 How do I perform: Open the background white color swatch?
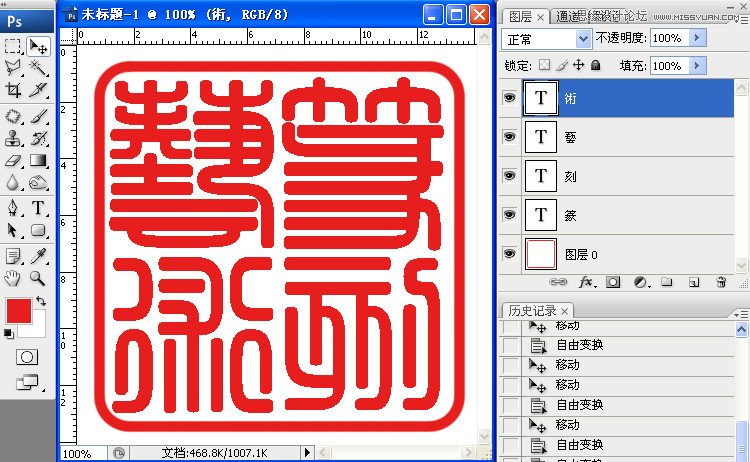coord(37,328)
